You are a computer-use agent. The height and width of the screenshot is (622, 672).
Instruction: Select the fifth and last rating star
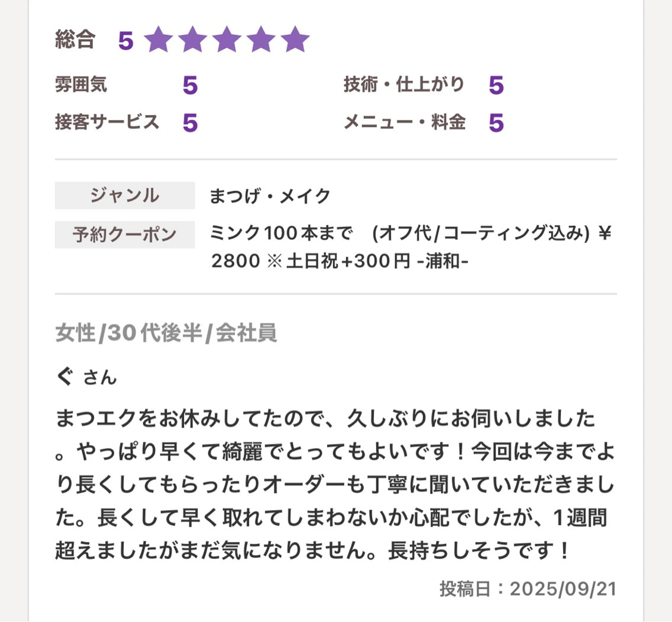tap(295, 40)
